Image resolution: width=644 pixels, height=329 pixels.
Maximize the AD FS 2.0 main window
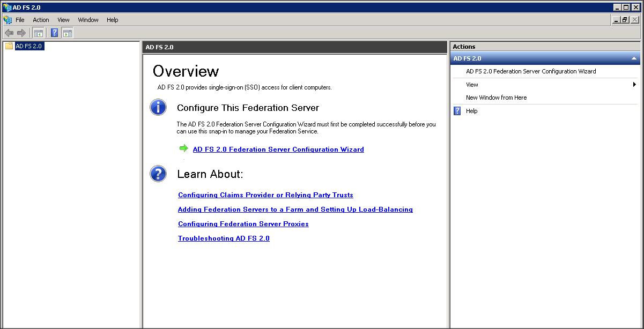[626, 8]
